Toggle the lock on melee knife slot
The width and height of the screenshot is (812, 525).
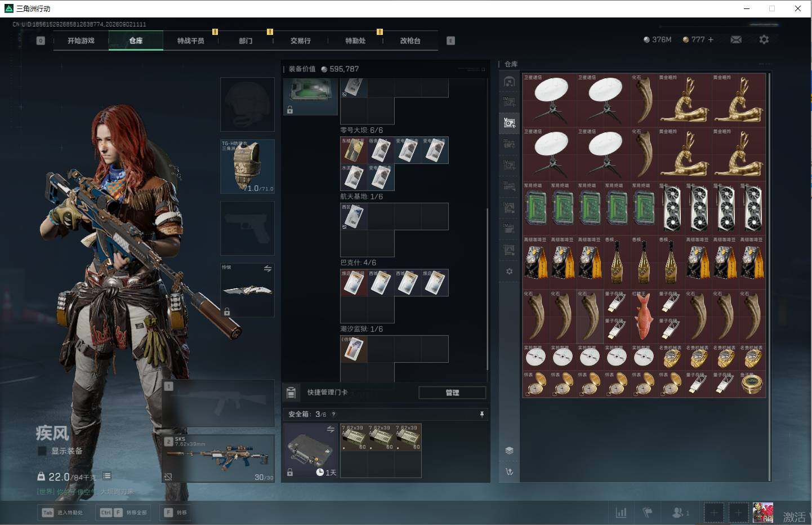[227, 312]
